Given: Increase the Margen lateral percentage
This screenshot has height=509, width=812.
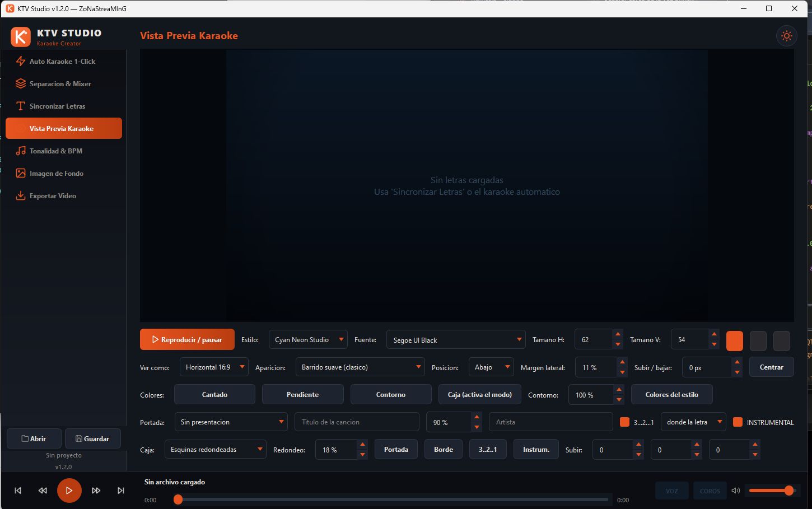Looking at the screenshot, I should coord(622,362).
